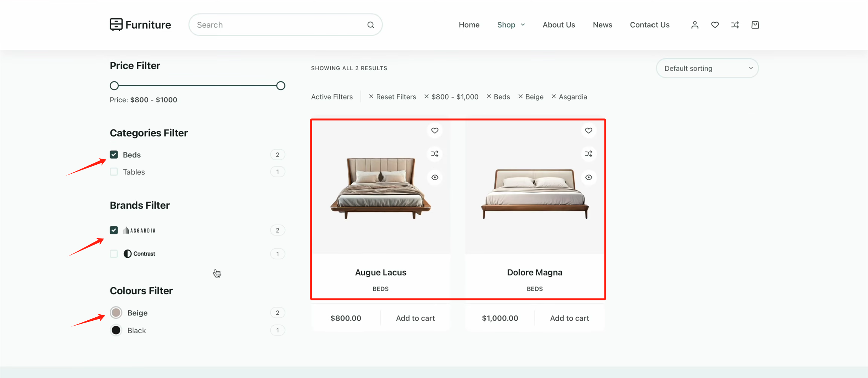Click the Showing All 2 Results text

[349, 68]
